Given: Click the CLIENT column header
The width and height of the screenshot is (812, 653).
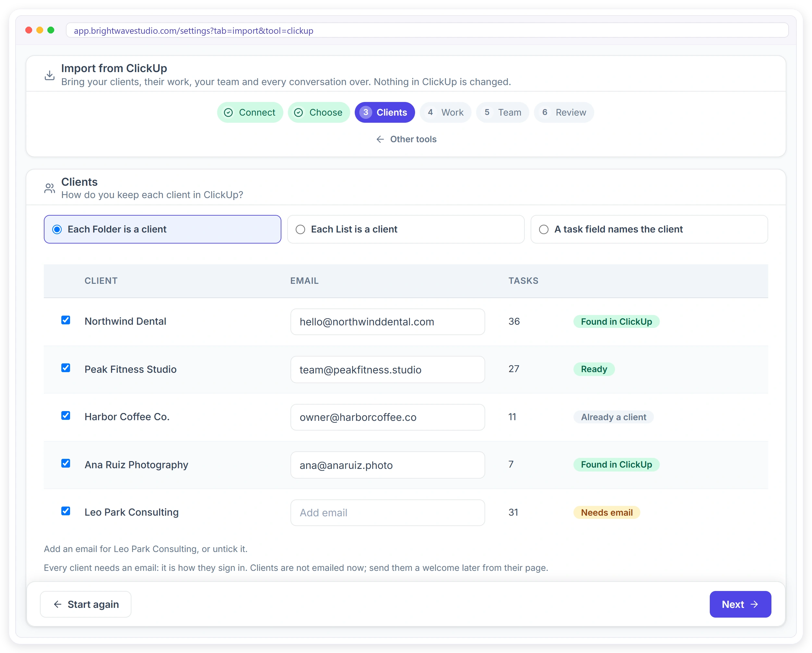Looking at the screenshot, I should [x=101, y=281].
